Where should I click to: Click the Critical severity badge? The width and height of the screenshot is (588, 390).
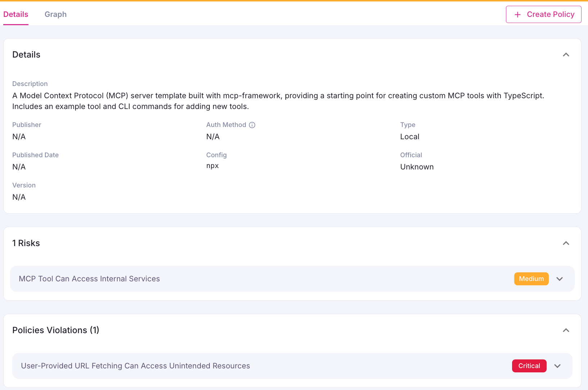529,366
